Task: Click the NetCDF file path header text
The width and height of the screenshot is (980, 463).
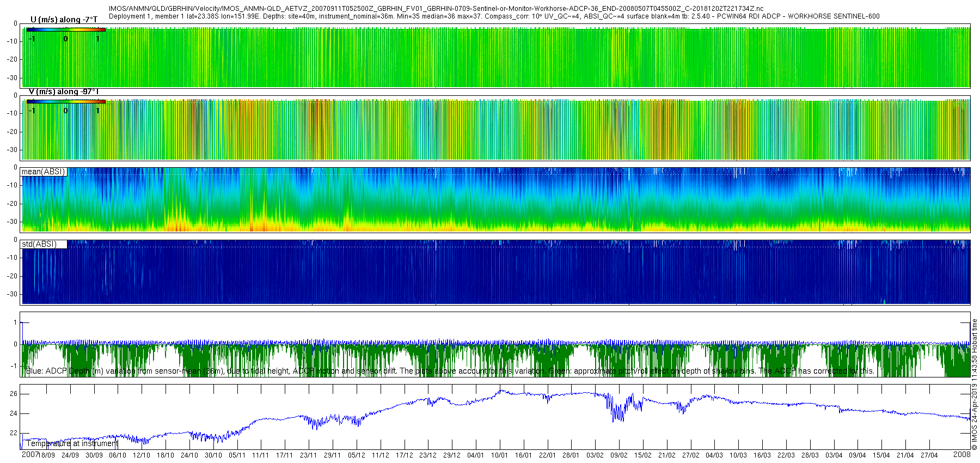Action: pyautogui.click(x=436, y=9)
